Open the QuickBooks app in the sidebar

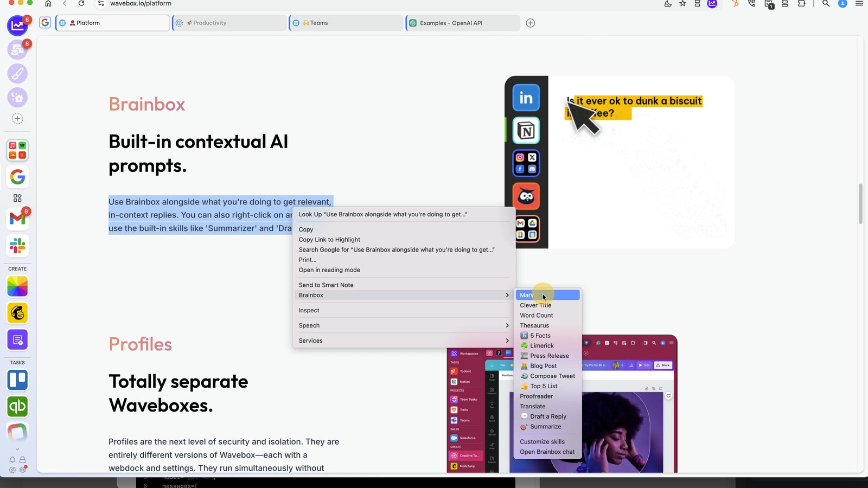coord(17,407)
